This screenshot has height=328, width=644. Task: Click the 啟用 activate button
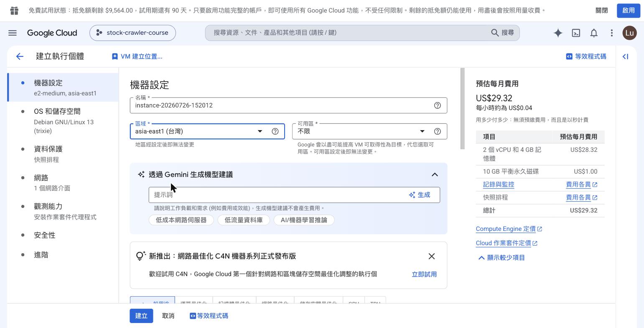point(629,10)
